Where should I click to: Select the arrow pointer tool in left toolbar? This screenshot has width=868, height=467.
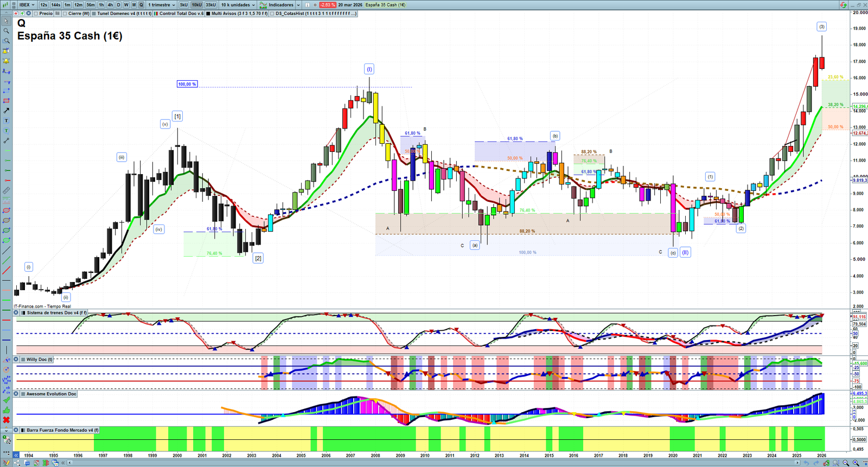(x=6, y=21)
